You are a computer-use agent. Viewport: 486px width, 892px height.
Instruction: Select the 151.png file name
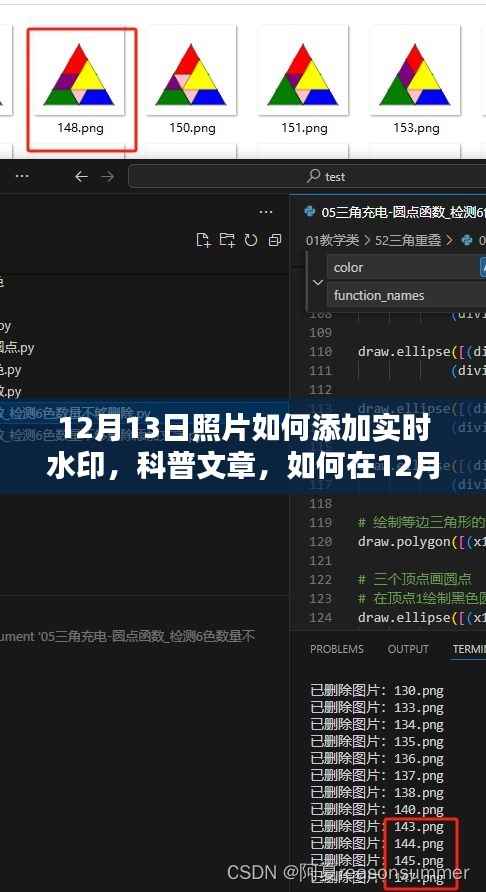(x=304, y=128)
